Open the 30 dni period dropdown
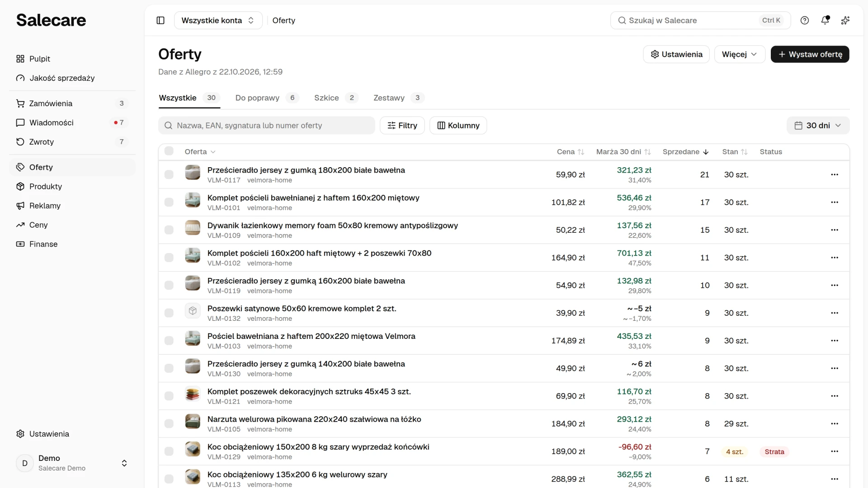This screenshot has height=488, width=868. 818,126
